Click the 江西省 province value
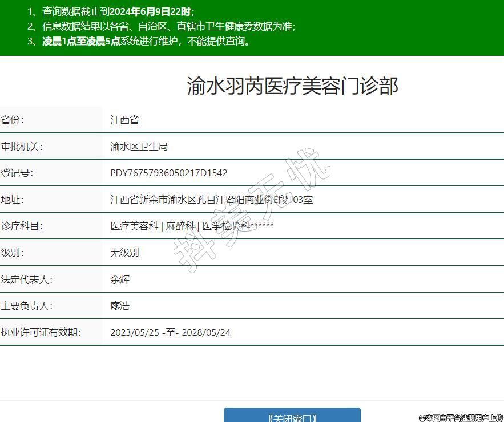504x422 pixels. pyautogui.click(x=124, y=120)
